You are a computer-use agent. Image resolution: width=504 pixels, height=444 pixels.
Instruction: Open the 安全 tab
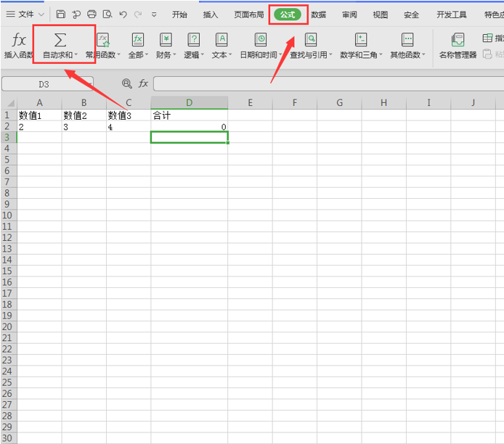pos(412,15)
